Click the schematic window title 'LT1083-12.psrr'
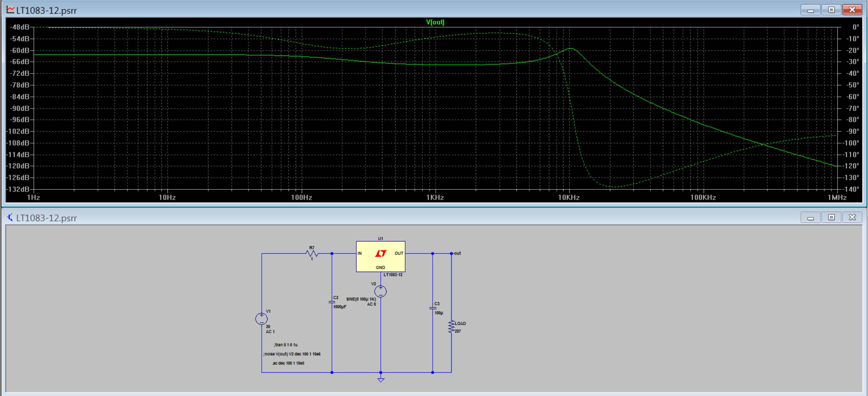 [x=46, y=218]
